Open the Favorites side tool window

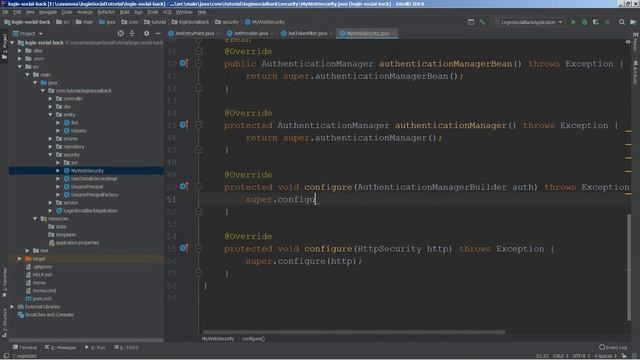click(4, 282)
